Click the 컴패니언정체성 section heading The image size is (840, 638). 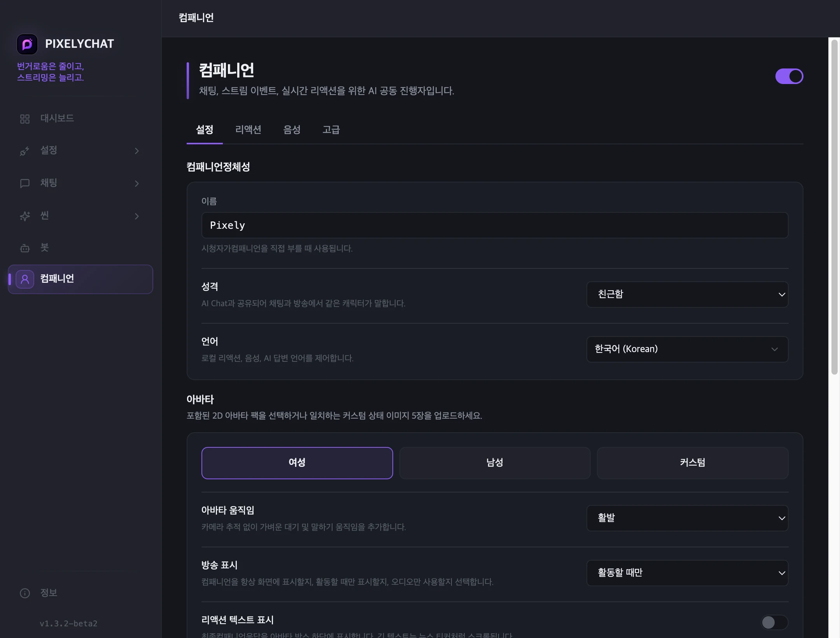(218, 167)
